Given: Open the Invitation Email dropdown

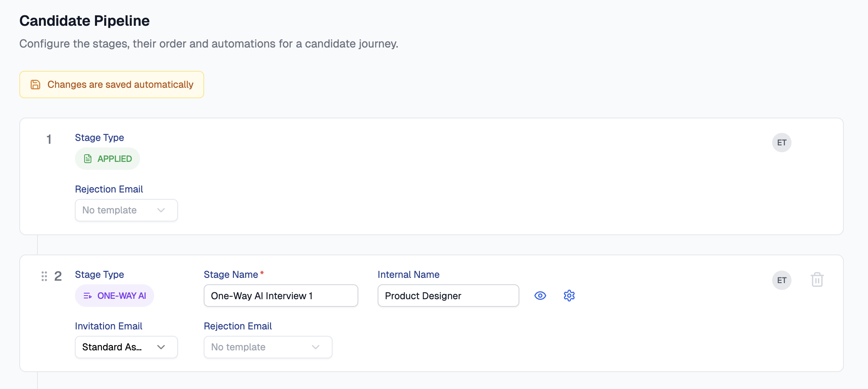Looking at the screenshot, I should pyautogui.click(x=126, y=347).
